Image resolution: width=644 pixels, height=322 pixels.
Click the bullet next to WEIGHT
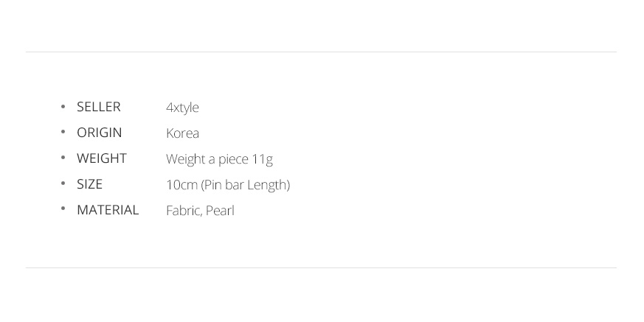(x=63, y=158)
